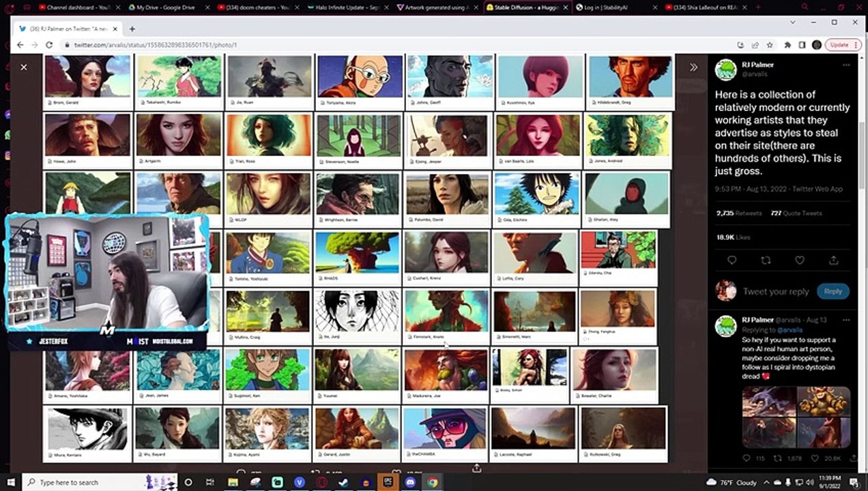Click the blue Reply button
The image size is (868, 491).
click(x=833, y=291)
